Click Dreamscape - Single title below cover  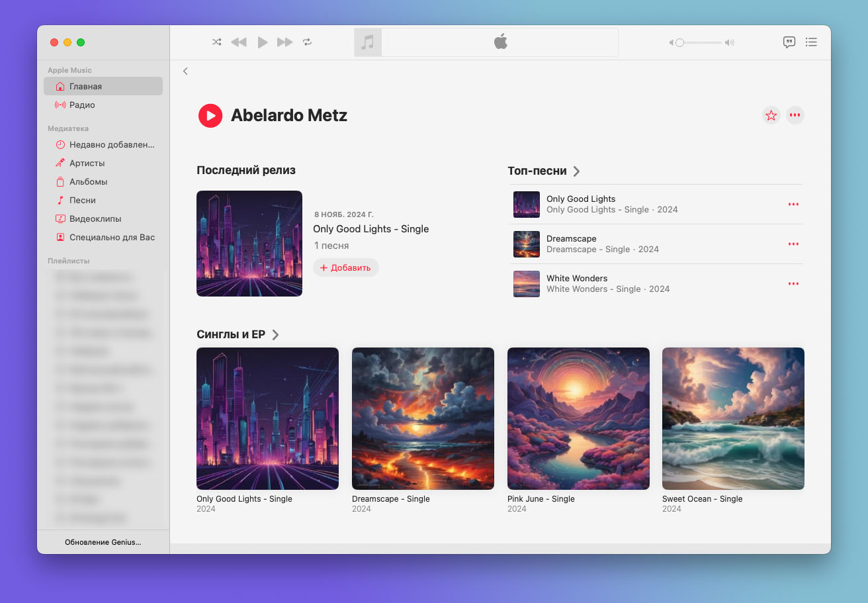coord(391,499)
